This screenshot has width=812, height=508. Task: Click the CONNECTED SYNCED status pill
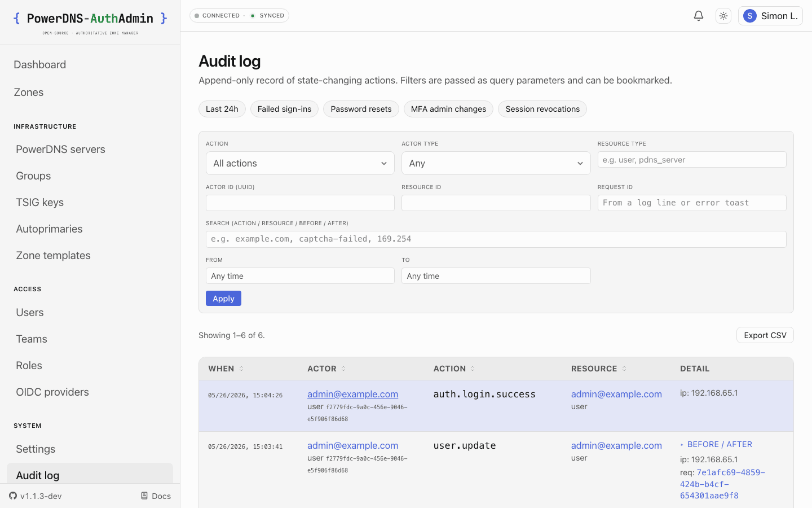239,16
